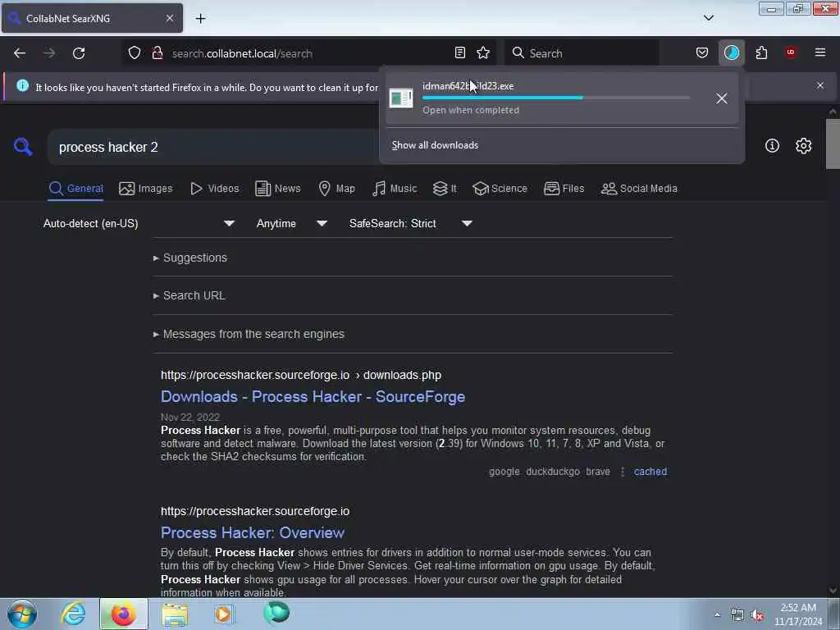Viewport: 840px width, 630px height.
Task: Open tracking protection shield icon
Action: (x=135, y=53)
